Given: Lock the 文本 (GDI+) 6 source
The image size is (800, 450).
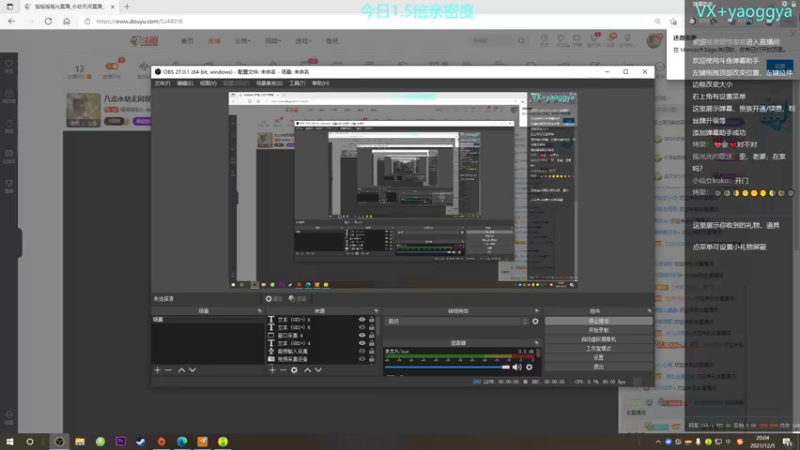Looking at the screenshot, I should point(371,319).
